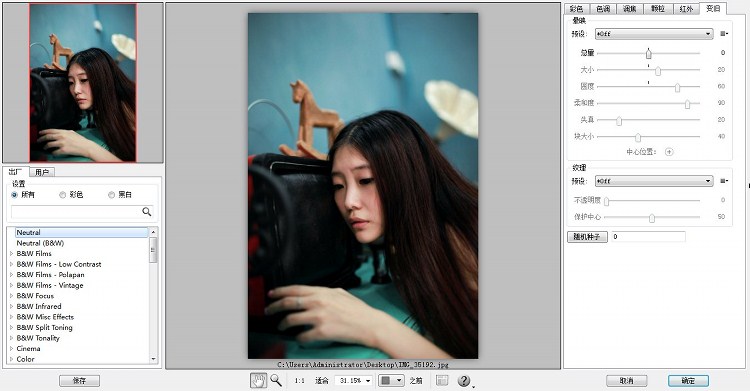The height and width of the screenshot is (391, 750).
Task: Click the preset list scroll up arrow
Action: pos(153,232)
